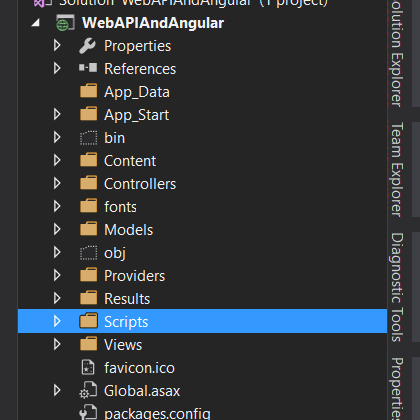This screenshot has height=420, width=420.
Task: Select the Views folder name
Action: (123, 345)
